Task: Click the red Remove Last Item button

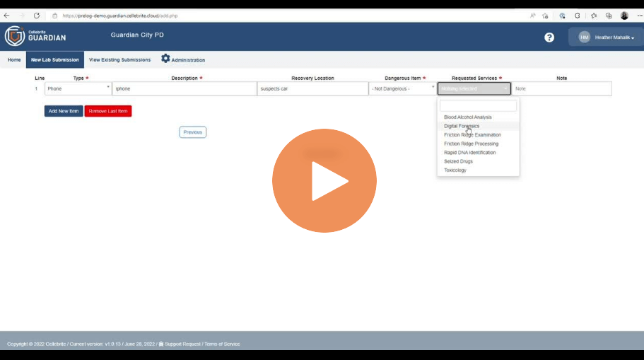Action: pos(108,111)
